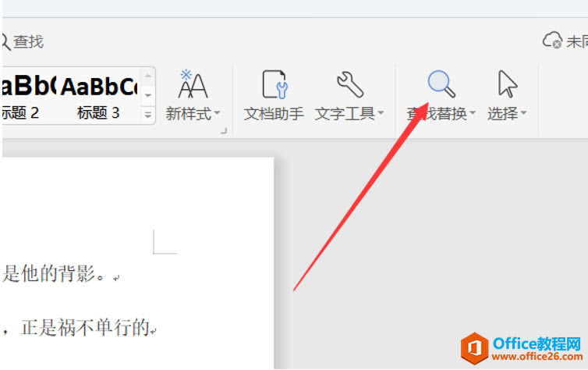The image size is (588, 370).
Task: Expand the full styles gallery list
Action: coord(148,115)
